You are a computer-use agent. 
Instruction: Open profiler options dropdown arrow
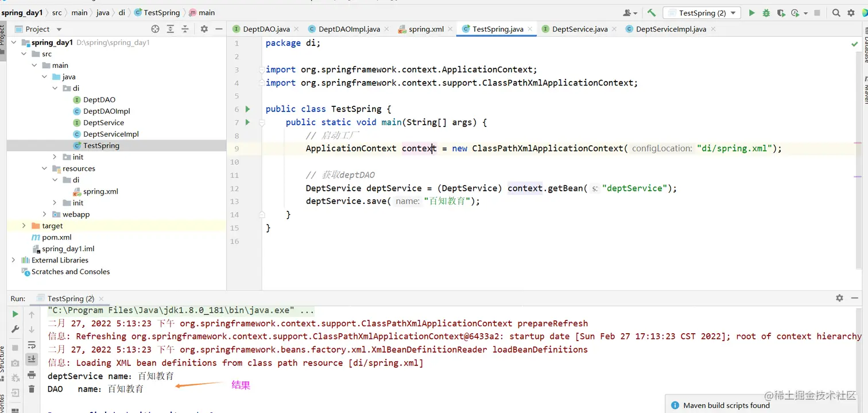pyautogui.click(x=805, y=13)
